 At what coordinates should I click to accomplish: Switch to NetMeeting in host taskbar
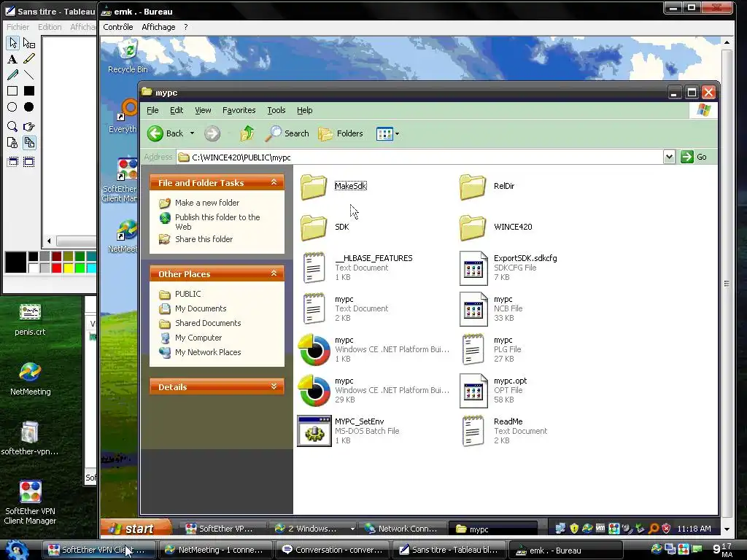pyautogui.click(x=214, y=550)
